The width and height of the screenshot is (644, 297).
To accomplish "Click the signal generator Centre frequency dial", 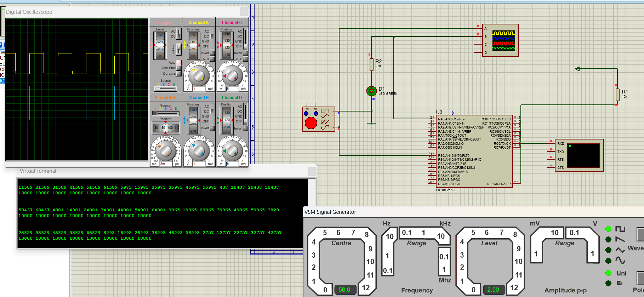I will [x=342, y=261].
